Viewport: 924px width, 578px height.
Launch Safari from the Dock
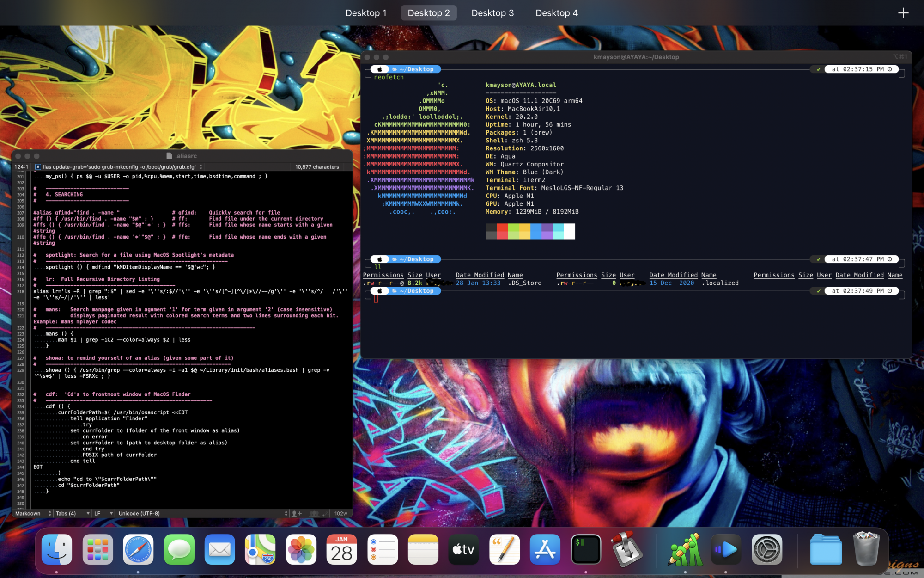[x=138, y=549]
